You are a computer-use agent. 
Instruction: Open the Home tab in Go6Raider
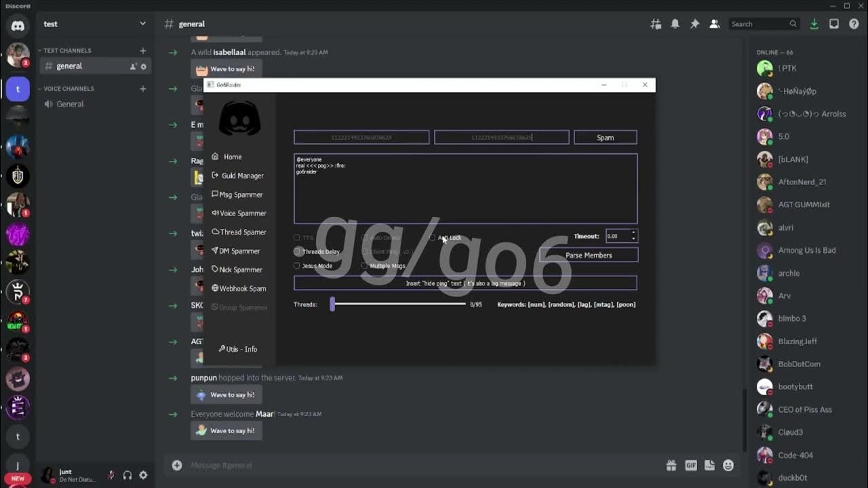[227, 157]
